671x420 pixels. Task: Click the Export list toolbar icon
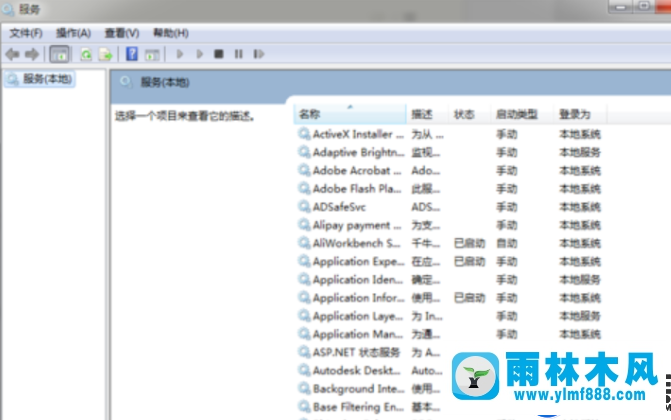(105, 54)
